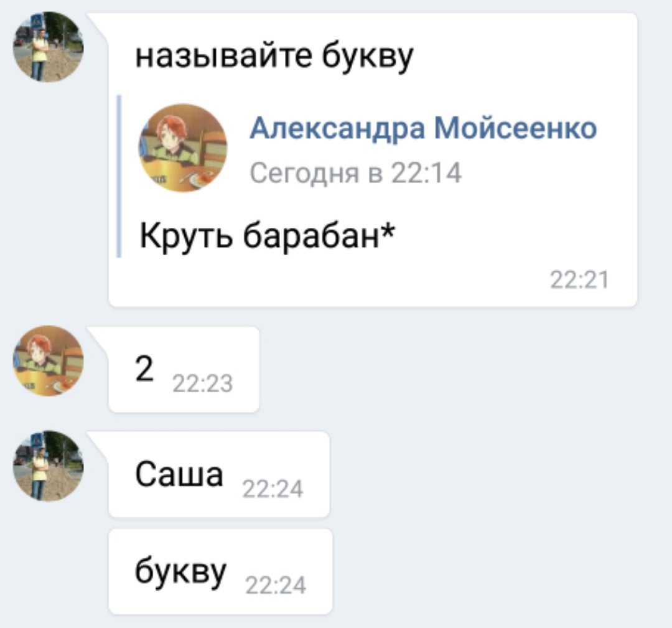Select the 'Саша' message bubble
The width and height of the screenshot is (672, 628).
click(x=219, y=474)
